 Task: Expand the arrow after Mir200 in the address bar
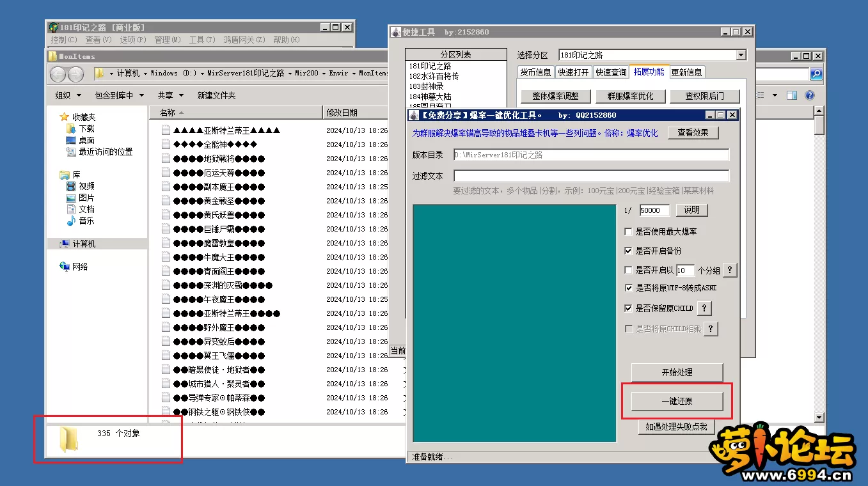click(324, 74)
